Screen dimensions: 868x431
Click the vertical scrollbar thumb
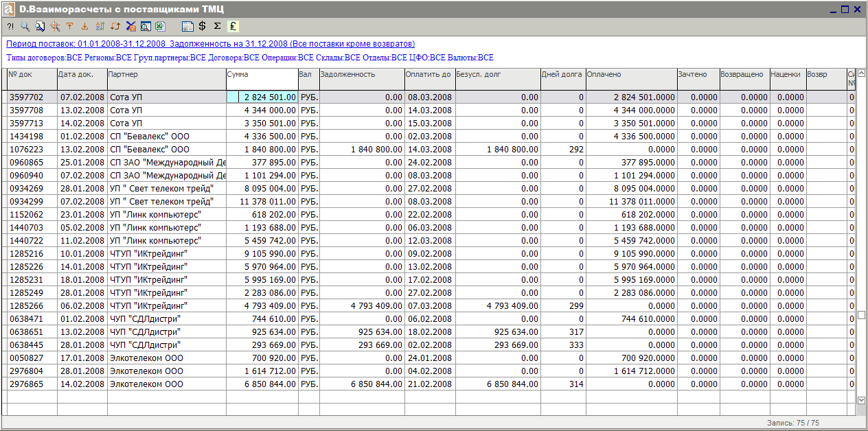point(861,315)
